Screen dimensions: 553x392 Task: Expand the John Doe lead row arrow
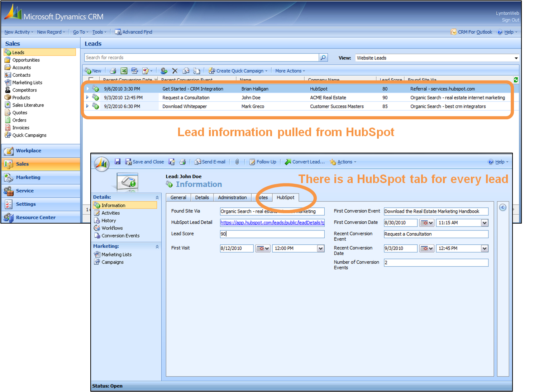coord(87,97)
